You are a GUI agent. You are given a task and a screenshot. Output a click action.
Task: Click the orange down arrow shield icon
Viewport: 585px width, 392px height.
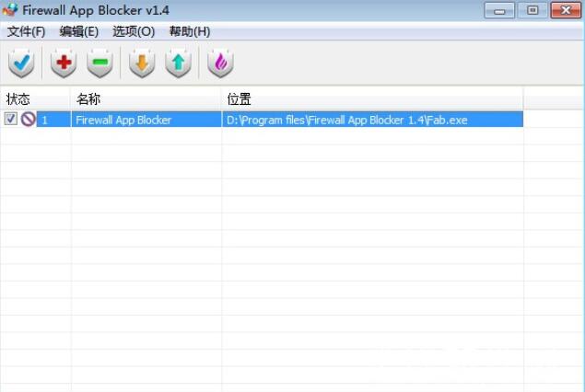coord(141,63)
